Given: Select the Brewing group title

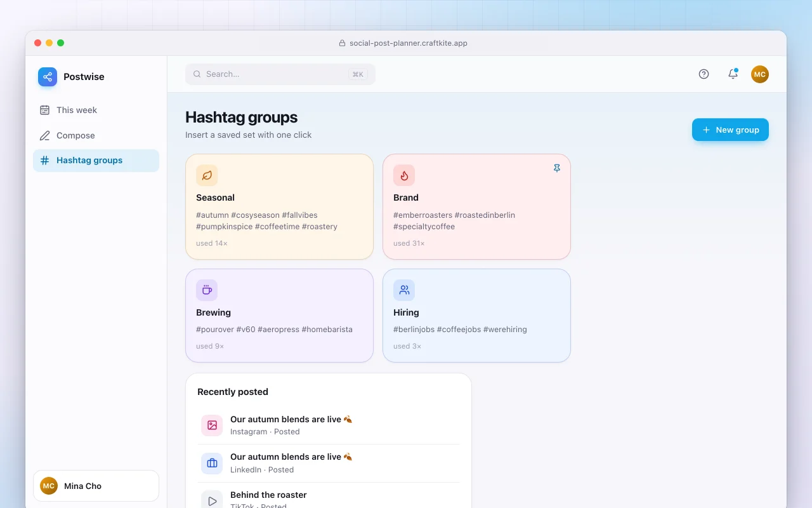Looking at the screenshot, I should [x=214, y=312].
